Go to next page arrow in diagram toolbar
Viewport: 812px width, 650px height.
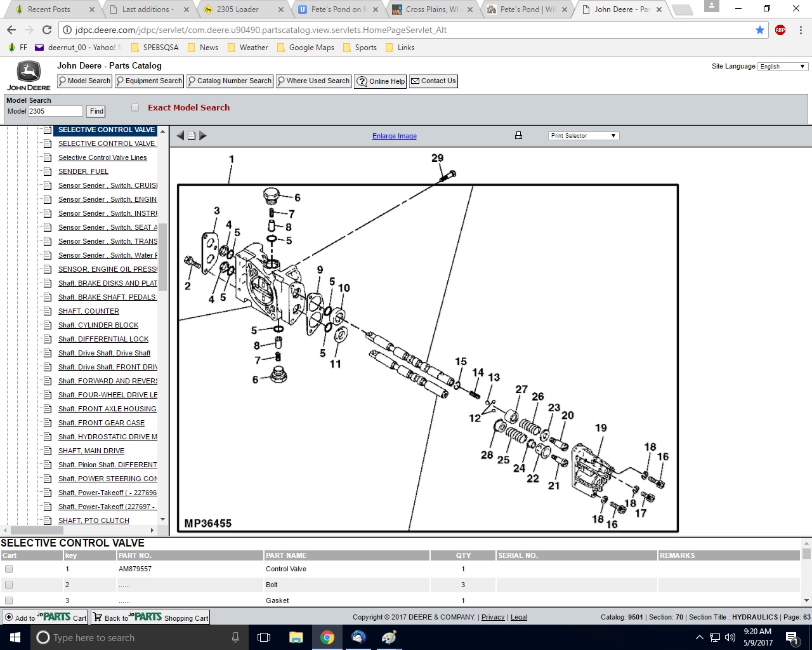coord(203,135)
